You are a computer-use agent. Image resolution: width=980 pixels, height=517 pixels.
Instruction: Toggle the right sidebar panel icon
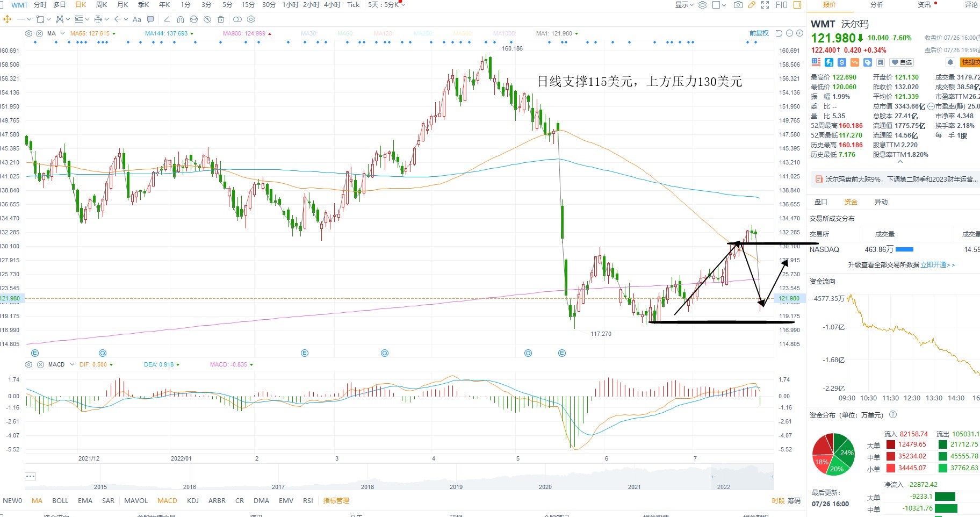tap(797, 5)
